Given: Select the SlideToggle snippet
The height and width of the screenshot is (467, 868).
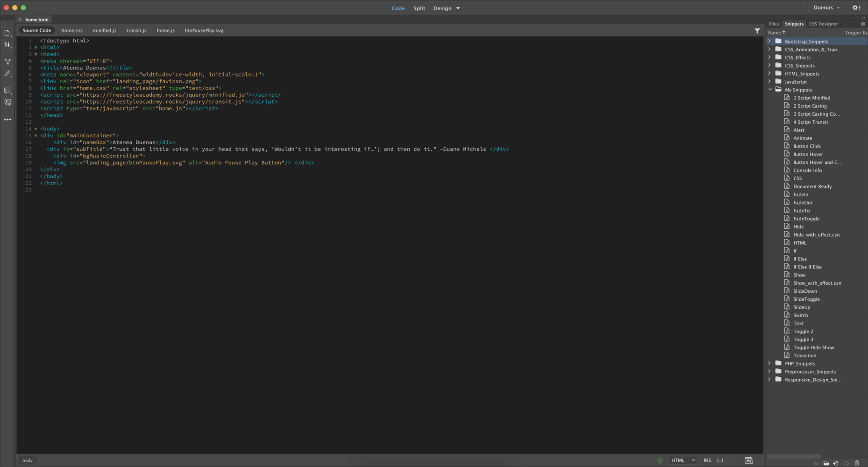Looking at the screenshot, I should (806, 299).
